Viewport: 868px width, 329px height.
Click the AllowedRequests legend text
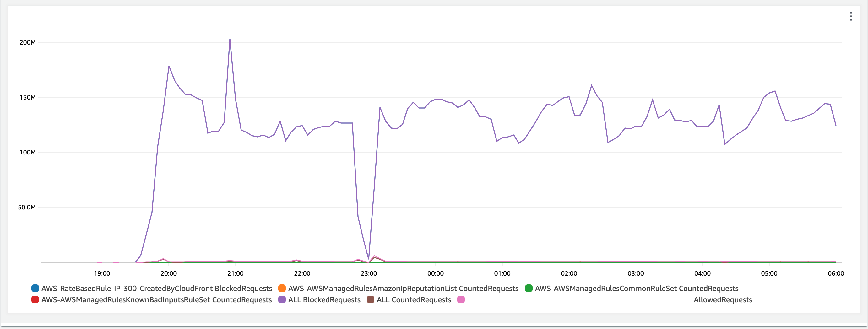723,300
